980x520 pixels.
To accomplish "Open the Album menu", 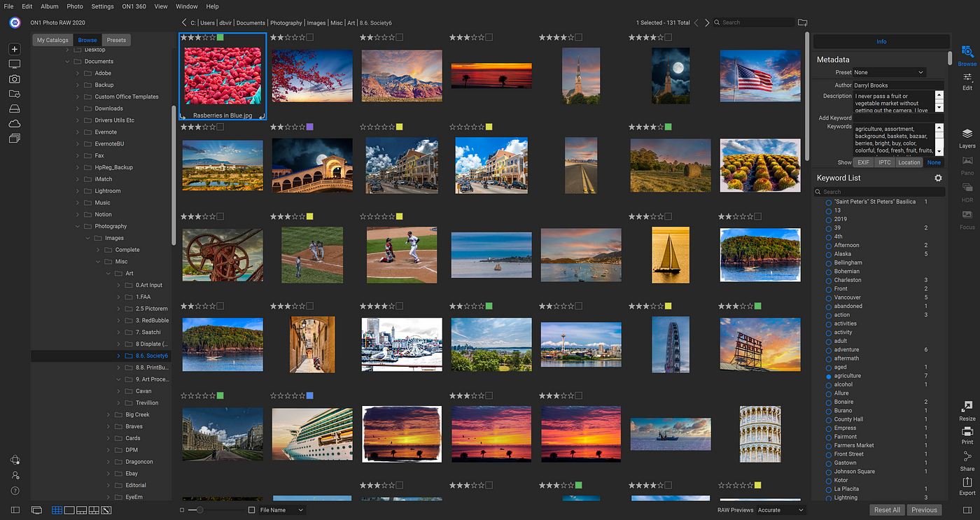I will [x=50, y=6].
